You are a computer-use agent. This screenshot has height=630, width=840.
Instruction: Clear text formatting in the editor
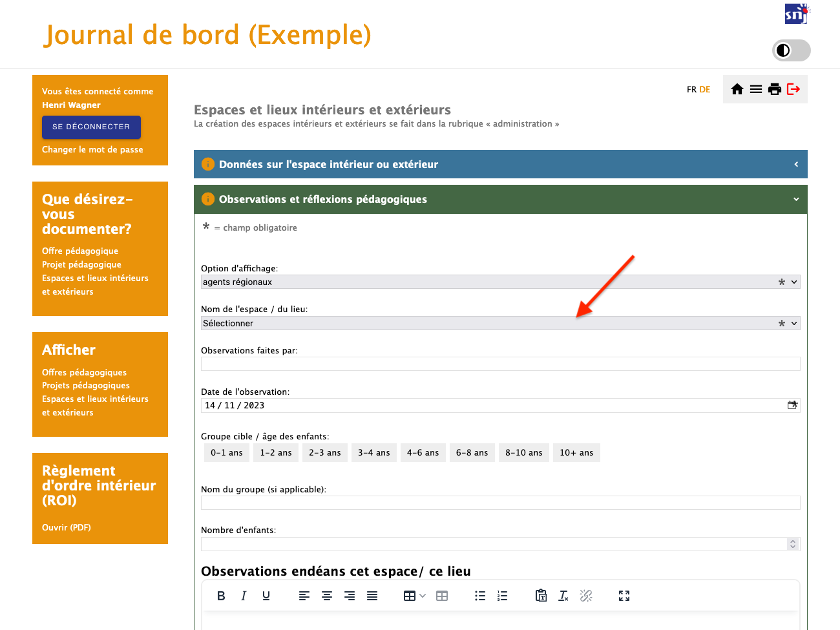563,596
